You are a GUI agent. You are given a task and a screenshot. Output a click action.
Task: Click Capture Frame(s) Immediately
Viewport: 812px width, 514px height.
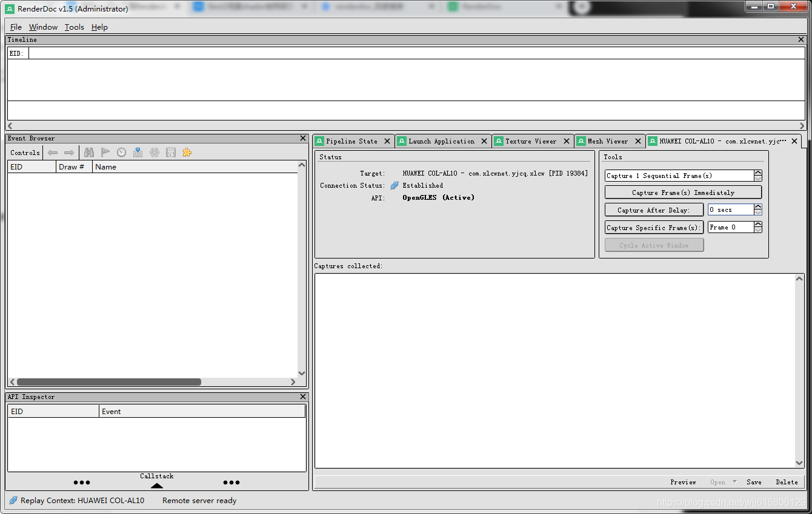(683, 191)
